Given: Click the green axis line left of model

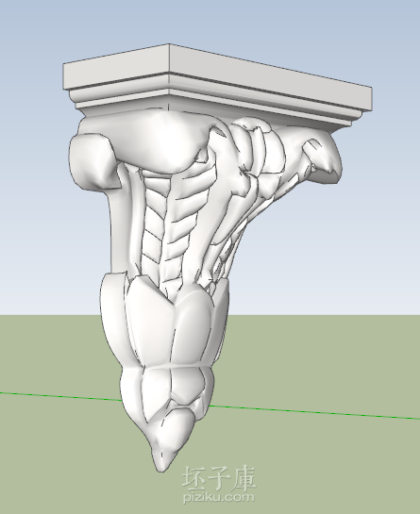Looking at the screenshot, I should click(60, 396).
